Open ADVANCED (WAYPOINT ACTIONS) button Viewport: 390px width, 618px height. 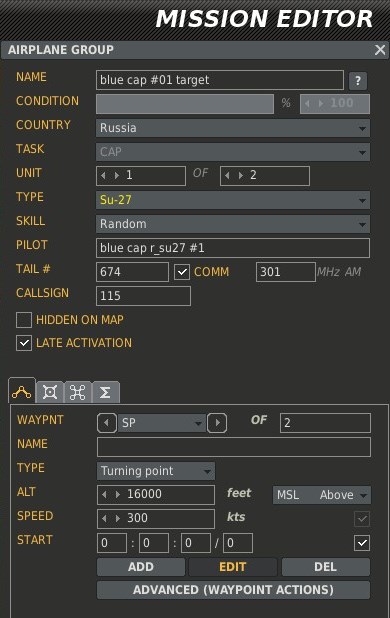pyautogui.click(x=233, y=590)
